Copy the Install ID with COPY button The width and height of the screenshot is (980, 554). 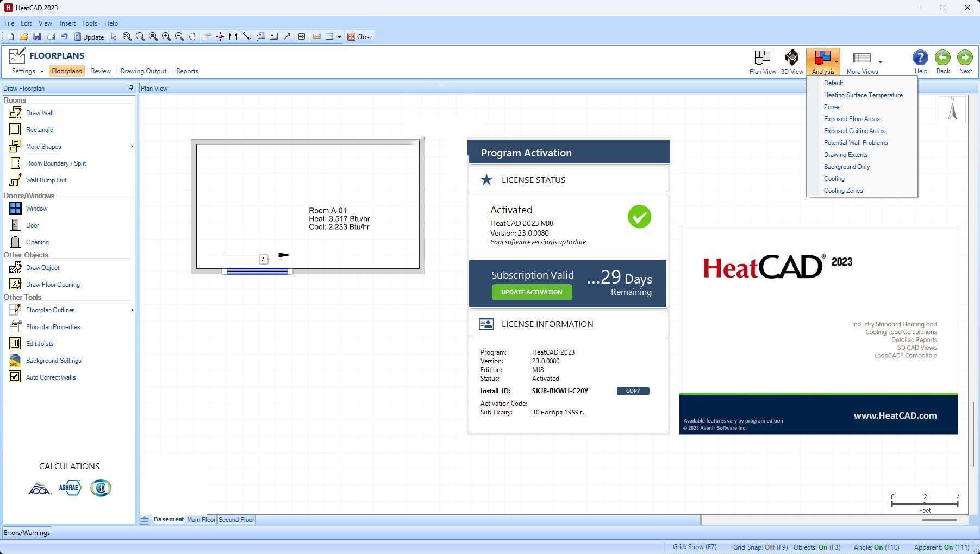coord(632,391)
